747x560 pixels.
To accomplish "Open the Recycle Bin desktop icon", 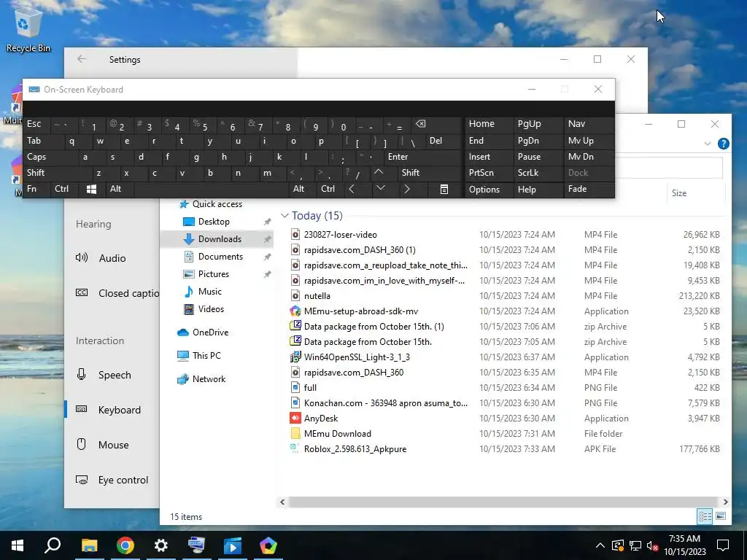I will click(28, 29).
